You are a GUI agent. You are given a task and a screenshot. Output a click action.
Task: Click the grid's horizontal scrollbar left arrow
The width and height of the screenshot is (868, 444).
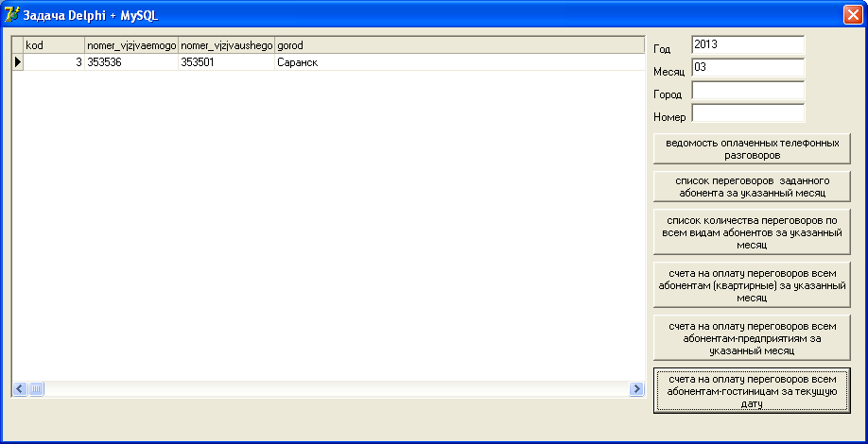pyautogui.click(x=20, y=388)
